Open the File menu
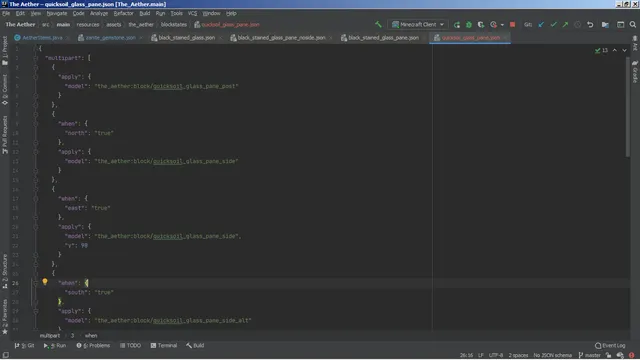The image size is (640, 360). (x=6, y=13)
